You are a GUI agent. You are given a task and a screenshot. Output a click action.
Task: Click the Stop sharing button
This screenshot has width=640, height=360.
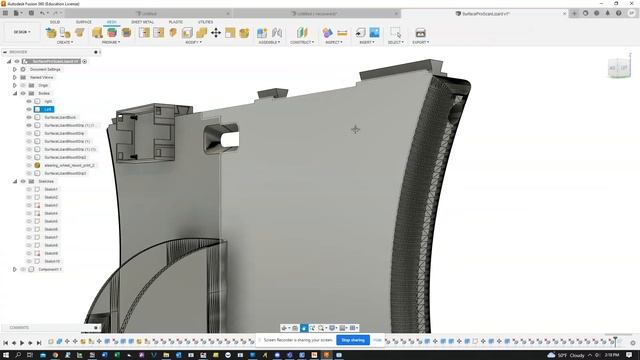[353, 340]
